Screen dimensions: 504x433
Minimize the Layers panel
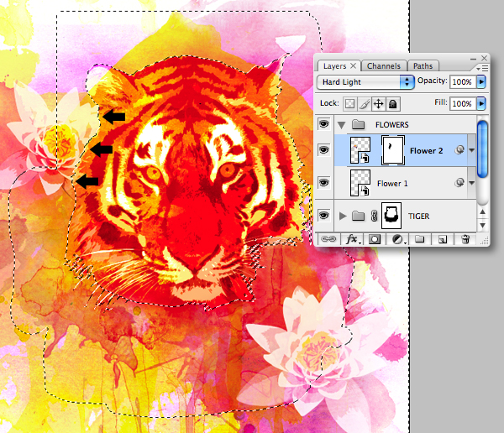473,59
